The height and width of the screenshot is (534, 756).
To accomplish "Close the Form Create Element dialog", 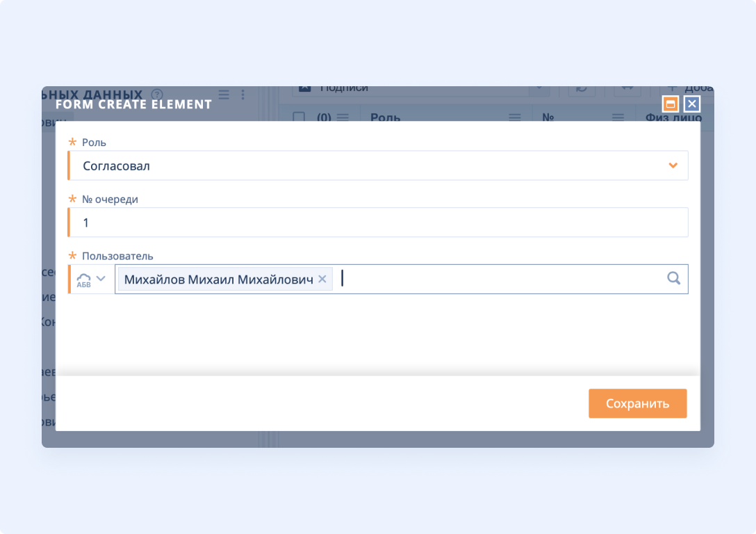I will coord(691,104).
